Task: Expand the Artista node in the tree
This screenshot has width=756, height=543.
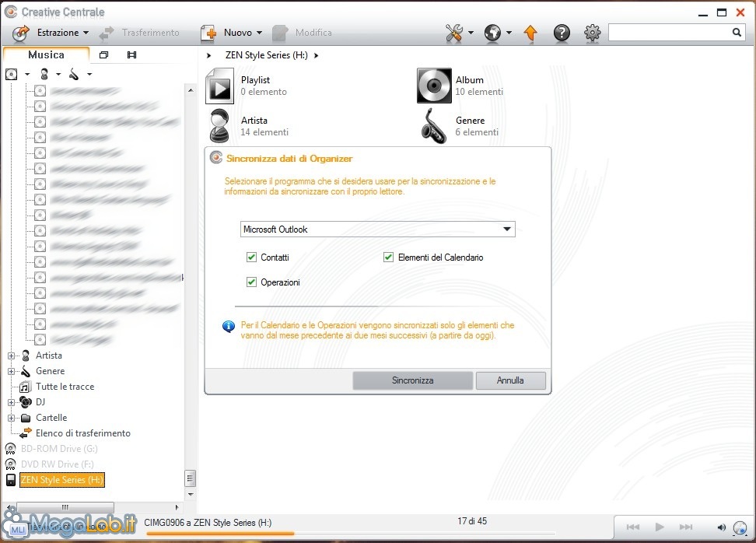Action: point(11,356)
